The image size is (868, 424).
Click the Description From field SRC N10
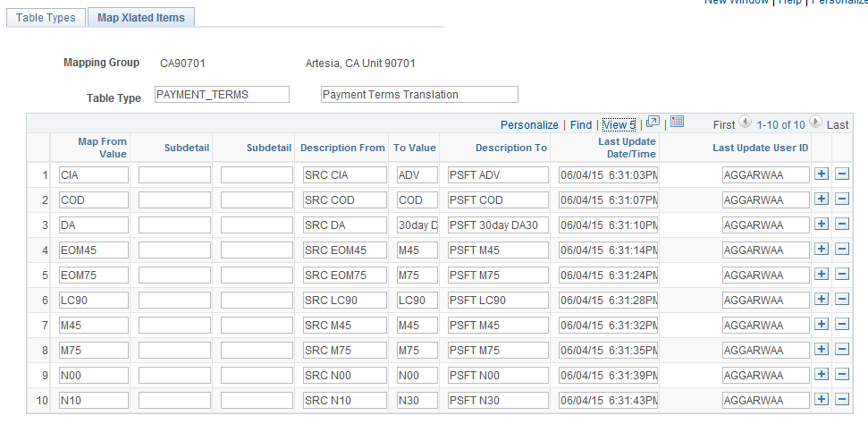[344, 401]
